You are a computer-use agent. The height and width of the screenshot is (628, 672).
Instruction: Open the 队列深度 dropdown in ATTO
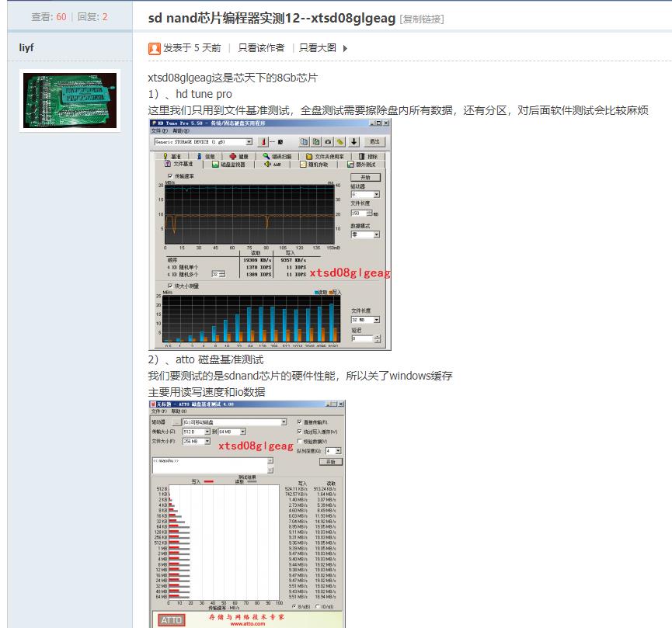tap(336, 450)
